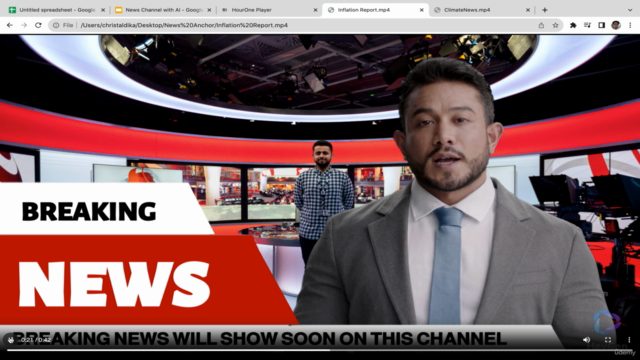The image size is (640, 360).
Task: Switch to News Channel with AI tab
Action: 162,10
